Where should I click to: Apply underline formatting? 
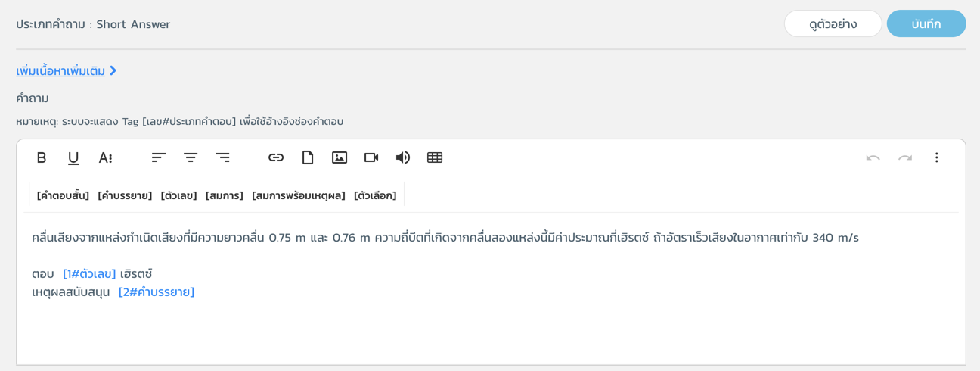click(73, 157)
